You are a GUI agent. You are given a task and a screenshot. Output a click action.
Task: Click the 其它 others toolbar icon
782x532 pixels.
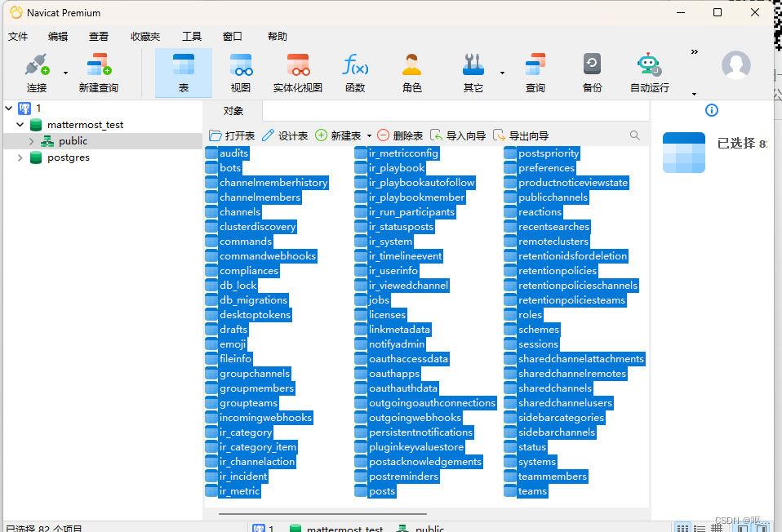473,73
